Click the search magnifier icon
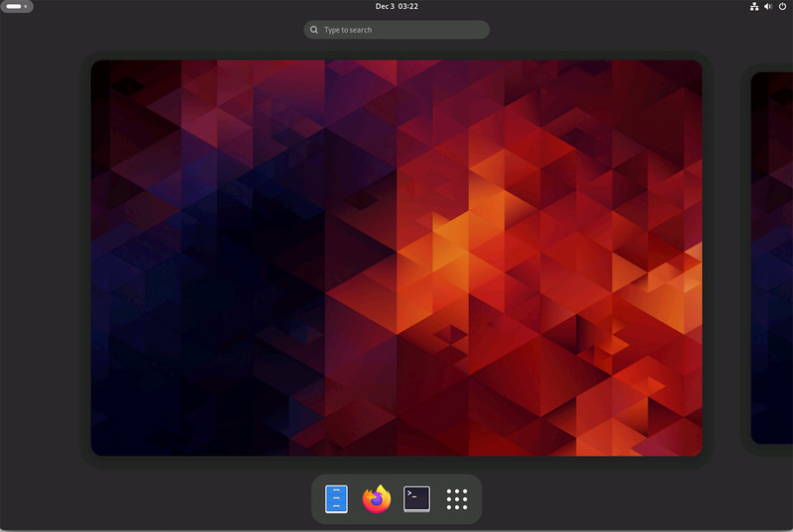The width and height of the screenshot is (793, 532). point(314,30)
